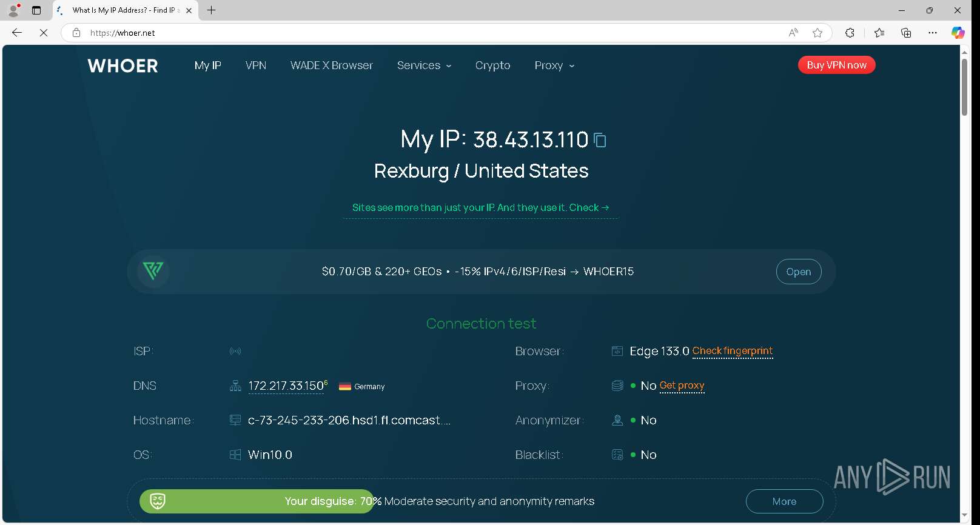
Task: Open WADE X Browser nav item
Action: coord(332,65)
